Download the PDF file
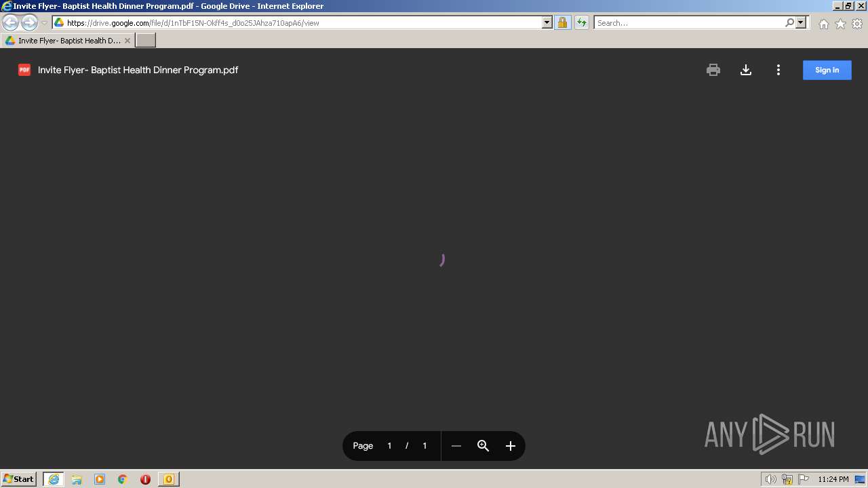Viewport: 868px width, 488px height. pyautogui.click(x=746, y=70)
